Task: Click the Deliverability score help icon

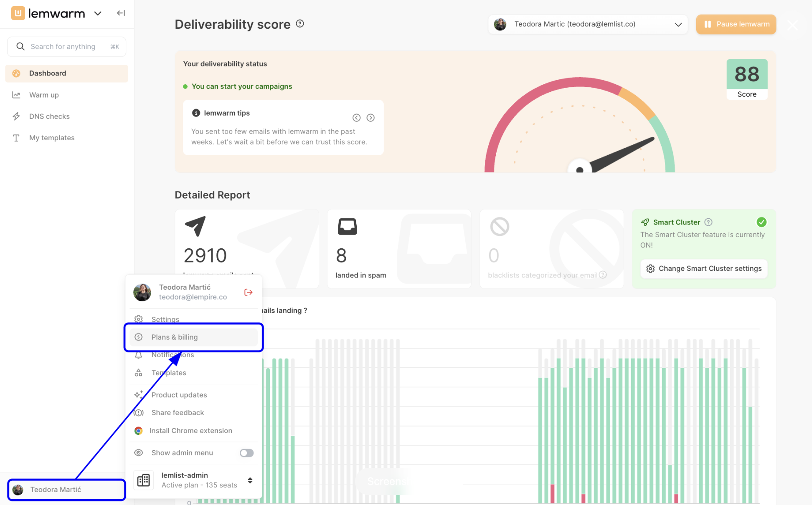Action: [x=300, y=24]
